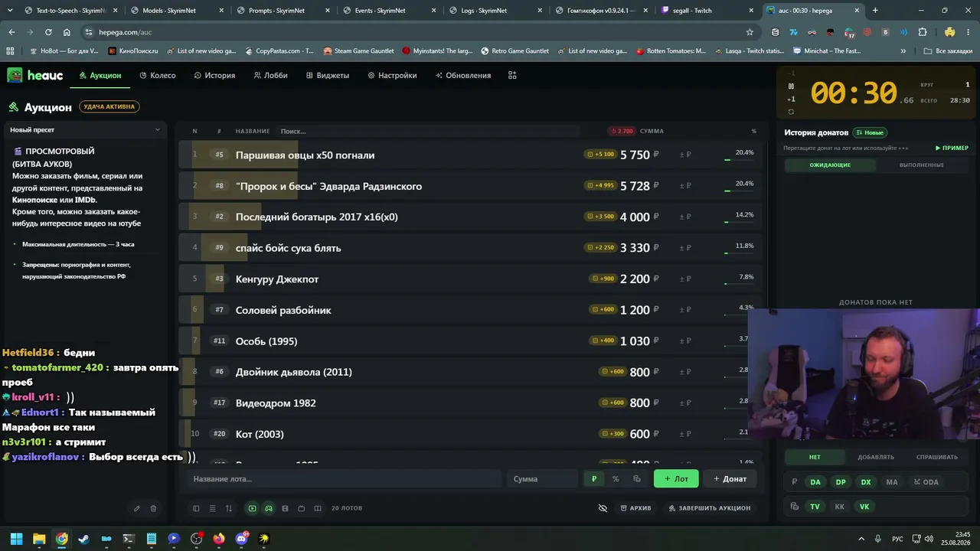This screenshot has width=980, height=551.
Task: Click the list view icon in bottom toolbar
Action: click(x=212, y=508)
